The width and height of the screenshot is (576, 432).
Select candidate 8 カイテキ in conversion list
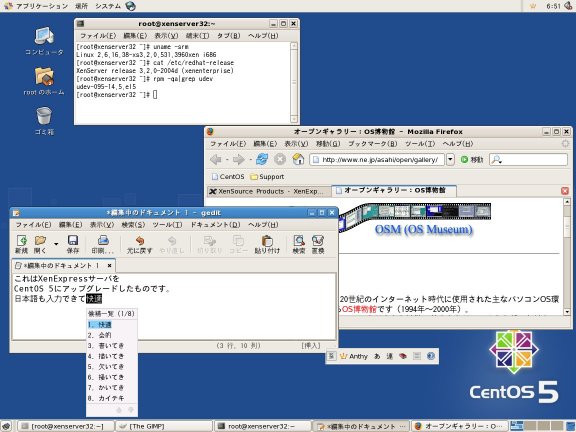112,398
